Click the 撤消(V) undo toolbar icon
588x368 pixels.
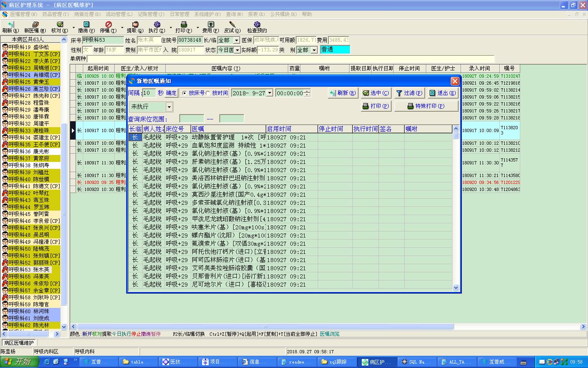click(86, 27)
